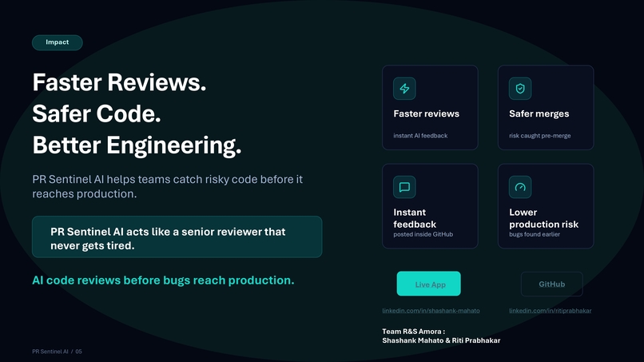Screen dimensions: 644x362
Task: Click the teal 'AI code reviews before bugs' tagline
Action: (x=163, y=280)
